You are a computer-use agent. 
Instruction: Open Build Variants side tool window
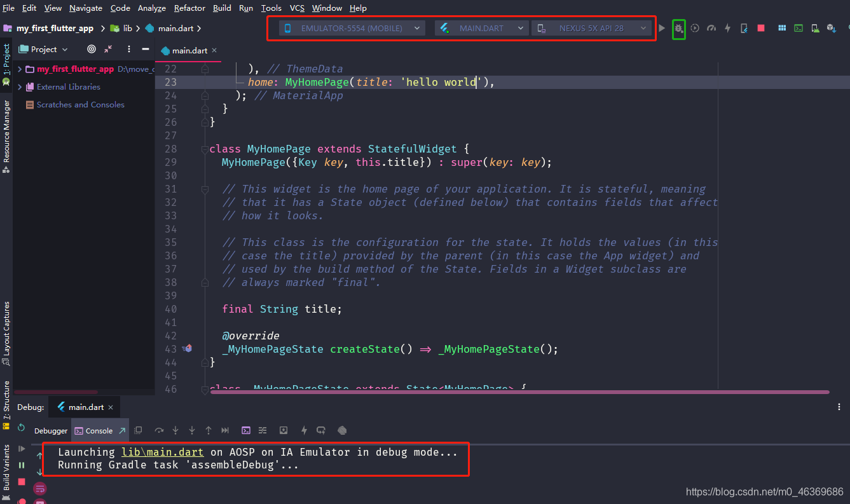pyautogui.click(x=6, y=472)
